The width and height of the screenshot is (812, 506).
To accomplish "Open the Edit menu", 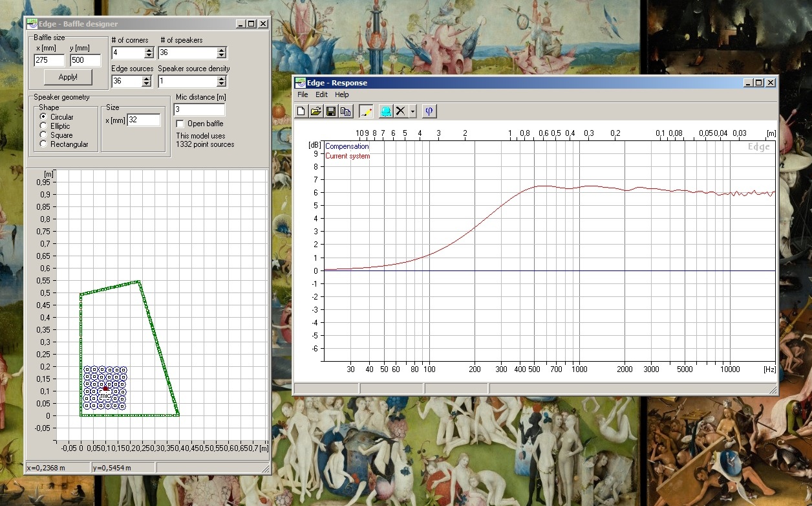I will coord(321,94).
